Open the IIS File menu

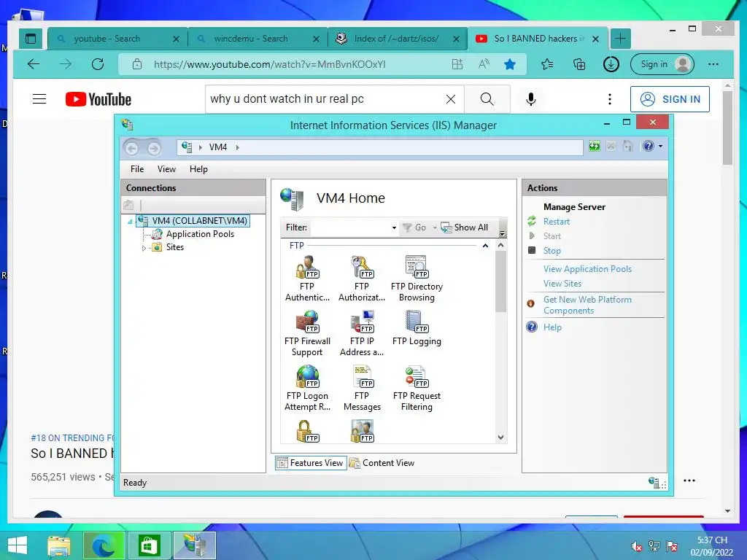[x=137, y=169]
